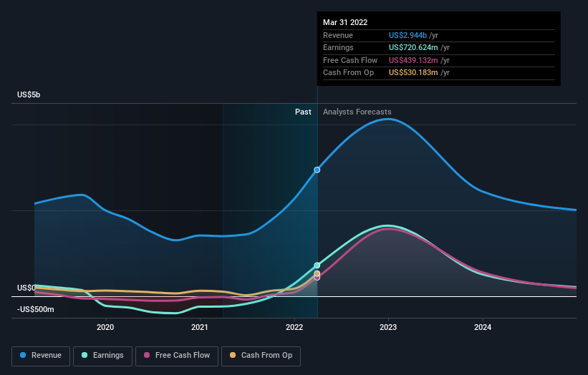Click the Revenue row label in tooltip

tap(338, 35)
